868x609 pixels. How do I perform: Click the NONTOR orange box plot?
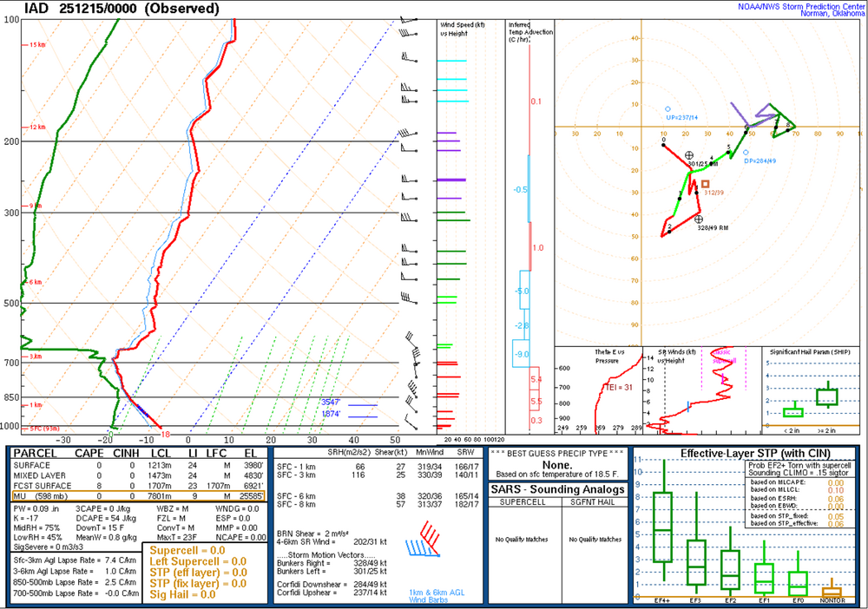(831, 592)
